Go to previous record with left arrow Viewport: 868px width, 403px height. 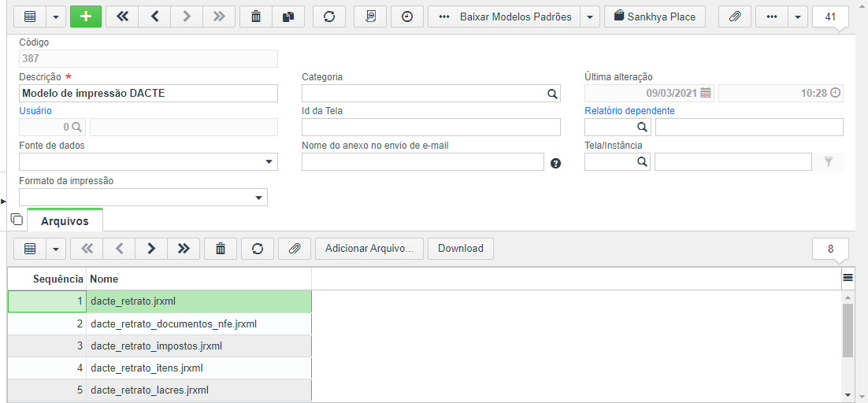pyautogui.click(x=155, y=17)
